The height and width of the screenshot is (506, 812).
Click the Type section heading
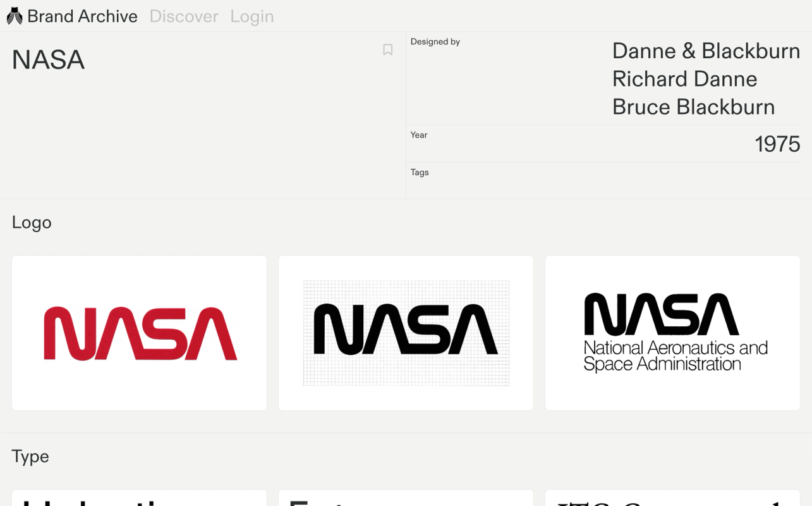[x=30, y=457]
